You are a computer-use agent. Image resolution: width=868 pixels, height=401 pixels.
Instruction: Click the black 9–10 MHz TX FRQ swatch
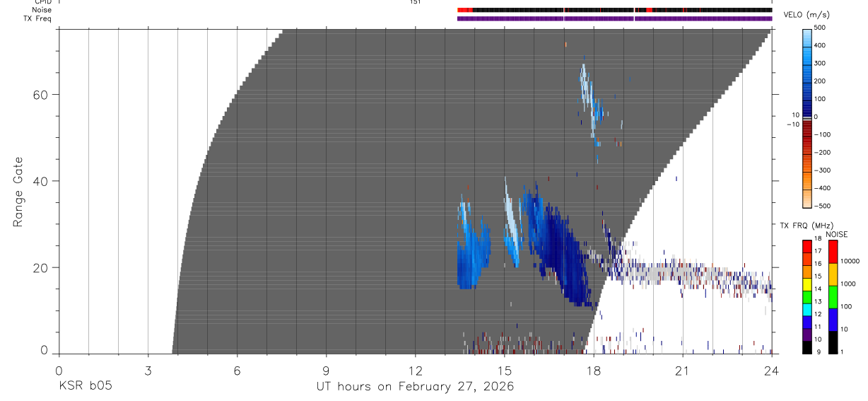click(x=807, y=347)
